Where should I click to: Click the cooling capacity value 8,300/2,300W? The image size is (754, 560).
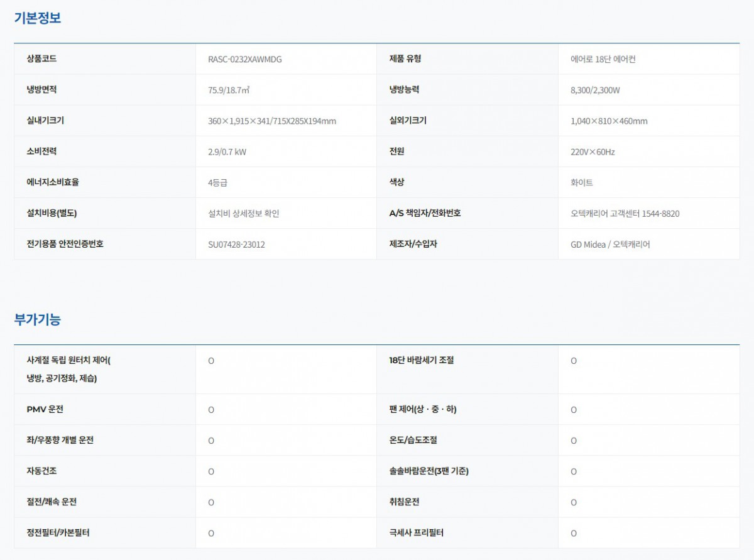(x=595, y=91)
